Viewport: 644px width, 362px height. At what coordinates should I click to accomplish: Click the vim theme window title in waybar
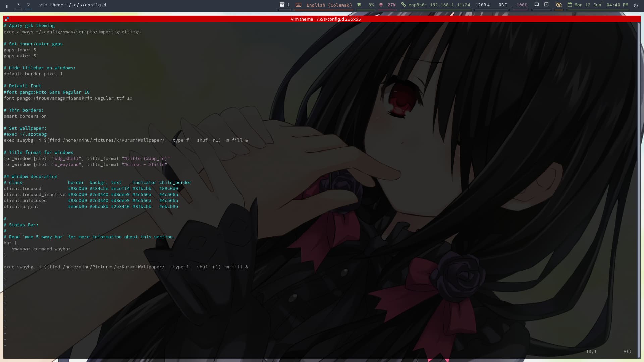pyautogui.click(x=72, y=5)
